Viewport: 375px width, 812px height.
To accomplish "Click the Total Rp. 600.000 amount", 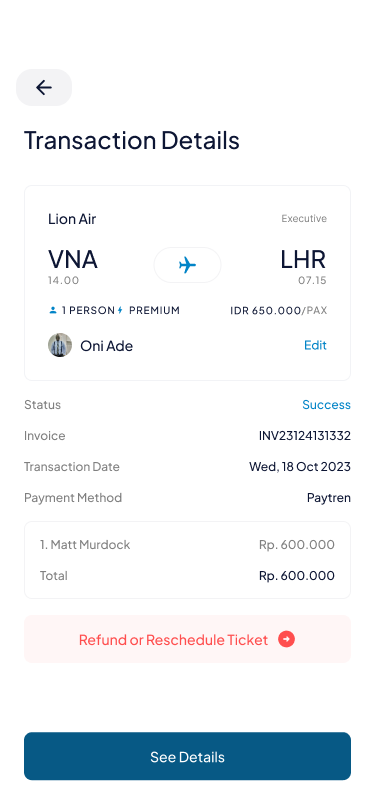I will [x=297, y=575].
